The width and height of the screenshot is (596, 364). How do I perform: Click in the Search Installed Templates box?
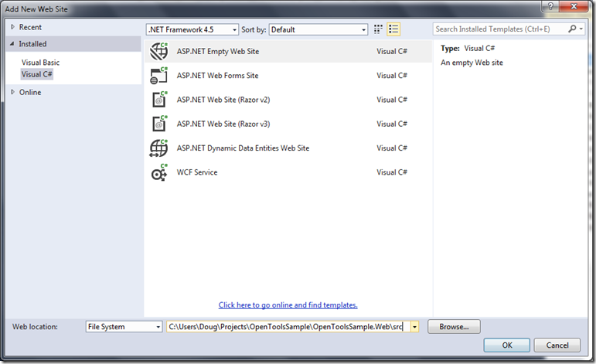[x=500, y=29]
